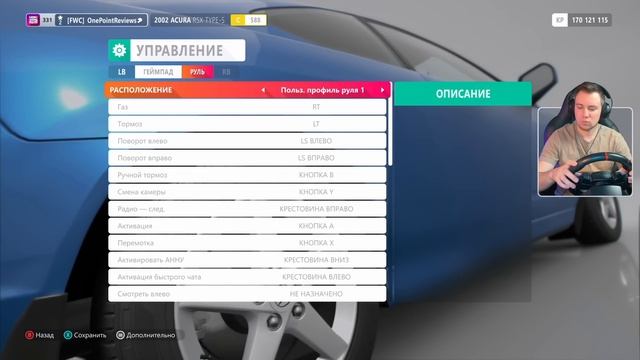The width and height of the screenshot is (640, 360).
Task: Click the X button icon for Сохранить
Action: pos(68,335)
